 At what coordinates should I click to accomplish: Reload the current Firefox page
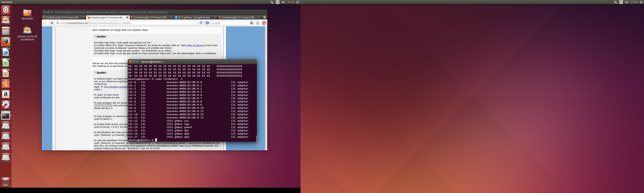pos(201,23)
